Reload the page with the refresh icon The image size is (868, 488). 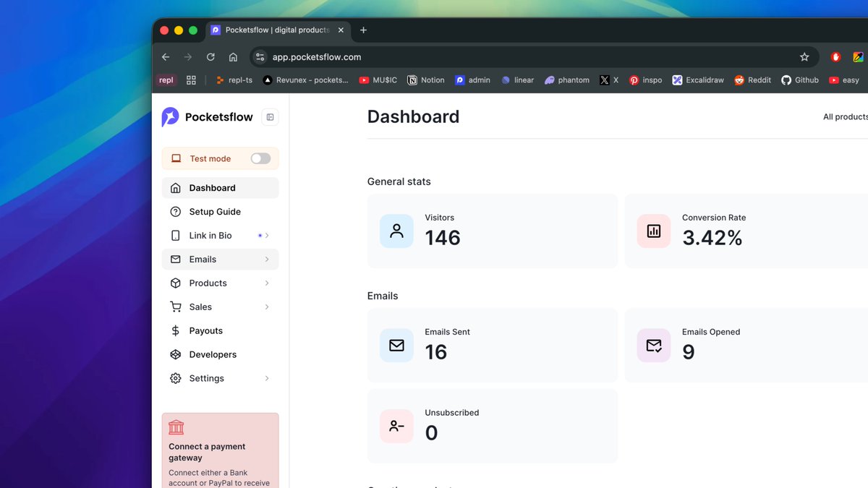[210, 57]
